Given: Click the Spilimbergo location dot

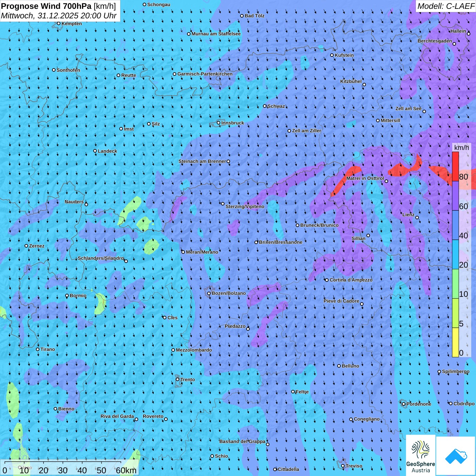Looking at the screenshot, I should pos(439,372).
